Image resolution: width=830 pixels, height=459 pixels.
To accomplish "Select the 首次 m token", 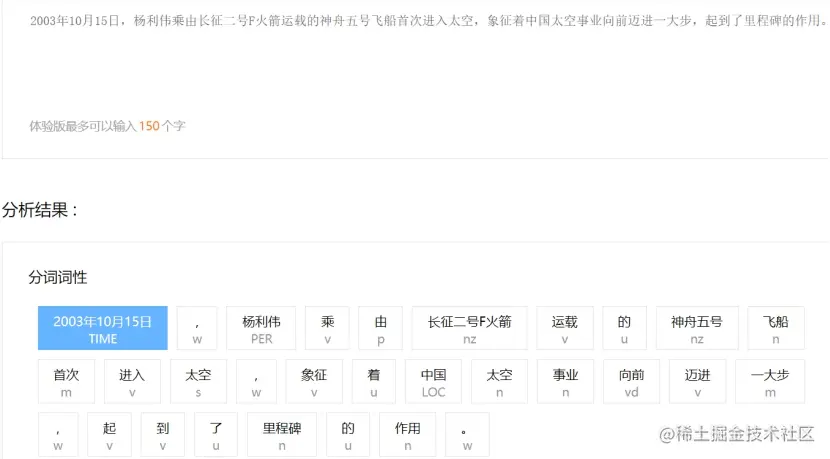I will [x=66, y=381].
